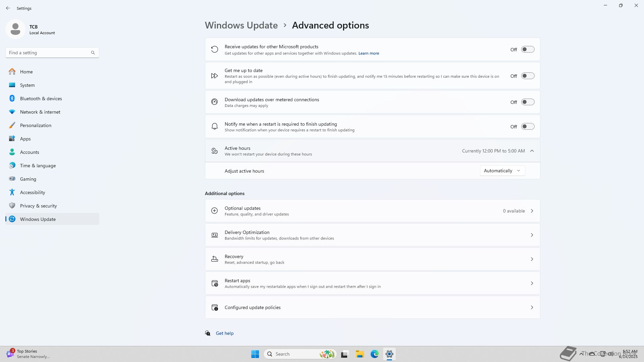Collapse the Active hours section

[x=532, y=151]
